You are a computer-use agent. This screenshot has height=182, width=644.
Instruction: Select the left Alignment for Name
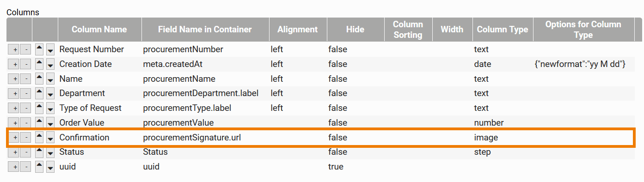tap(276, 79)
